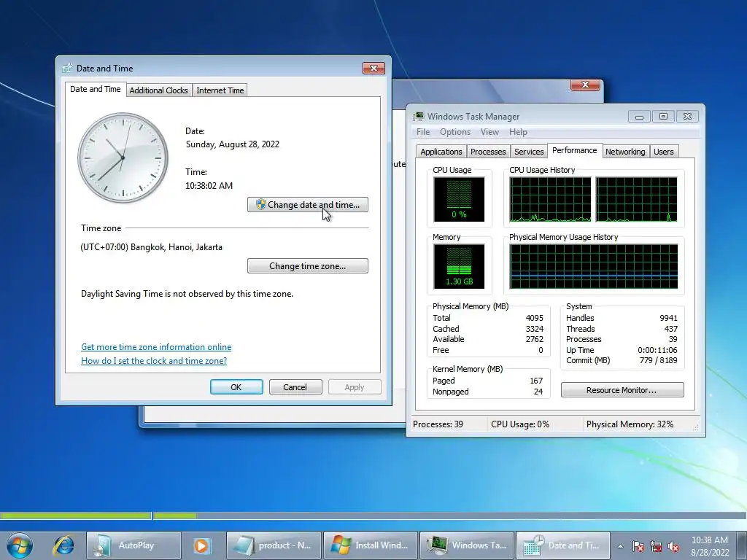Click Change time zone button
Viewport: 747px width, 560px height.
click(308, 265)
